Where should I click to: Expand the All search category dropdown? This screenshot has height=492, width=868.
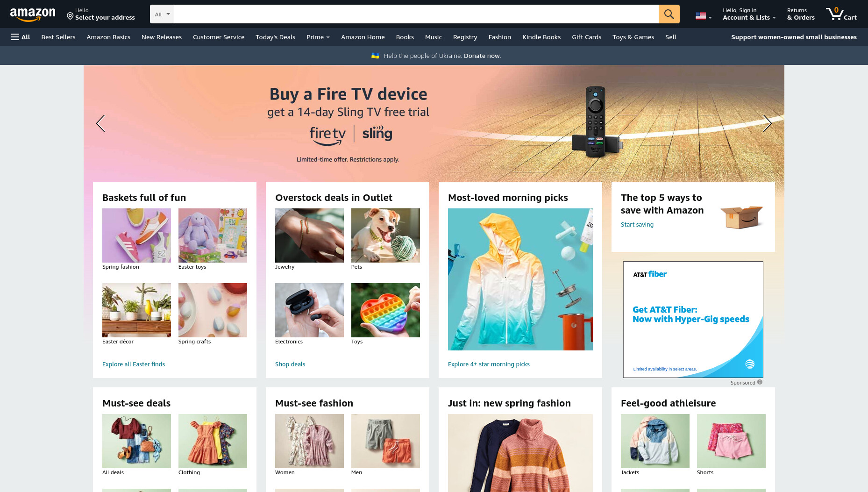coord(162,14)
